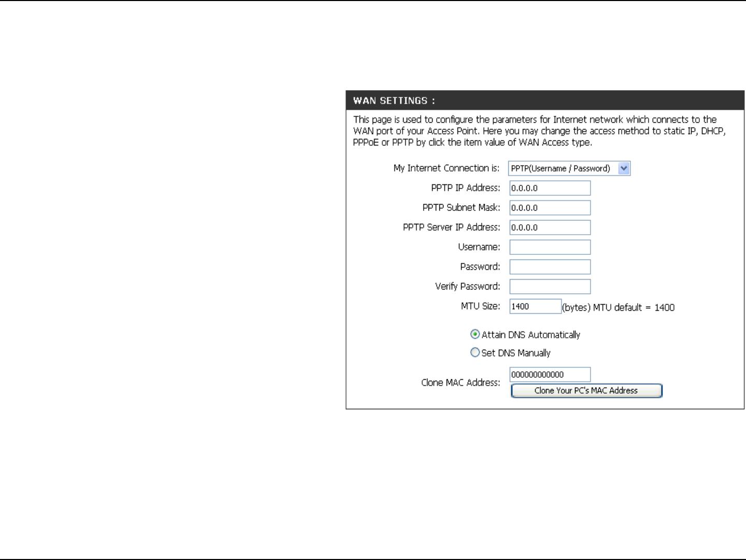Click the WAN SETTINGS header text
Viewport: 746px width, 560px height.
(394, 100)
